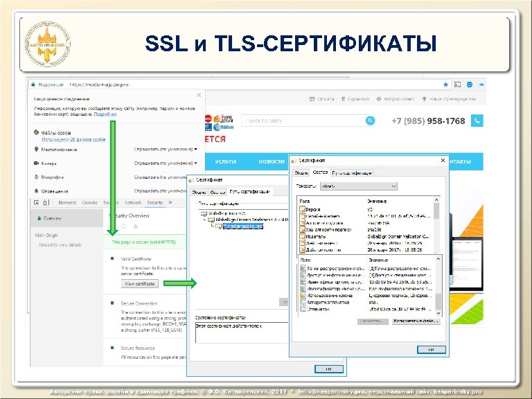Open the Камера permission dropdown
The width and height of the screenshot is (532, 399).
tap(166, 163)
